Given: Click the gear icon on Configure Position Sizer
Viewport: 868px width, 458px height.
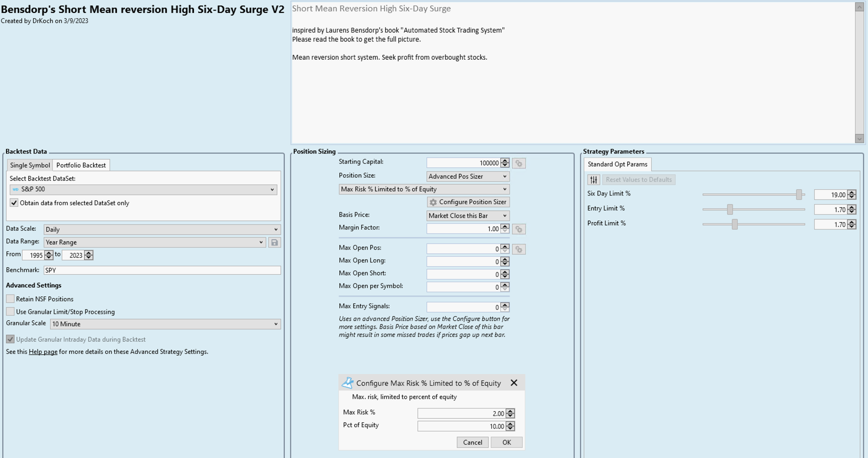Looking at the screenshot, I should click(x=433, y=202).
